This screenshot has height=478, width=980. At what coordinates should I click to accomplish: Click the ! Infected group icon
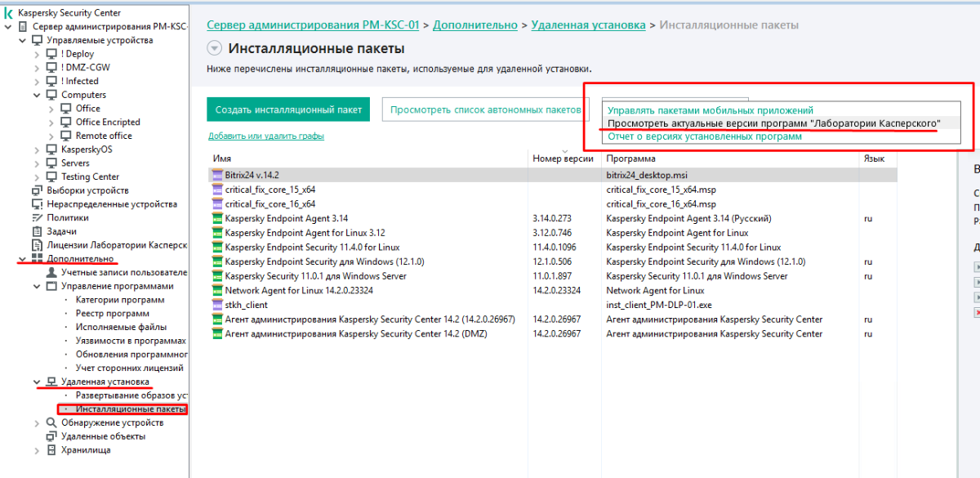(52, 81)
